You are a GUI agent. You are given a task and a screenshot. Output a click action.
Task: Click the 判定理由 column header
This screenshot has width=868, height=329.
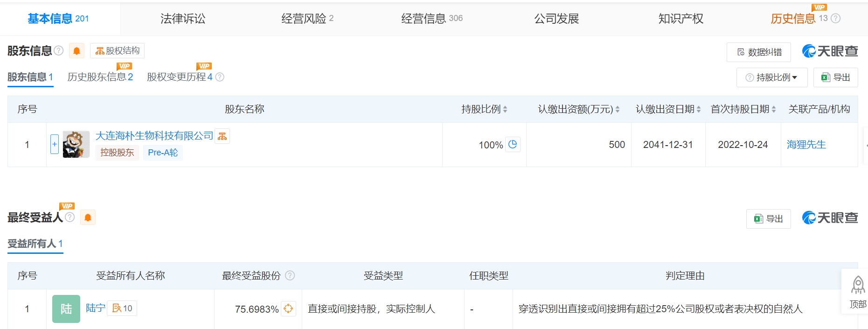685,276
